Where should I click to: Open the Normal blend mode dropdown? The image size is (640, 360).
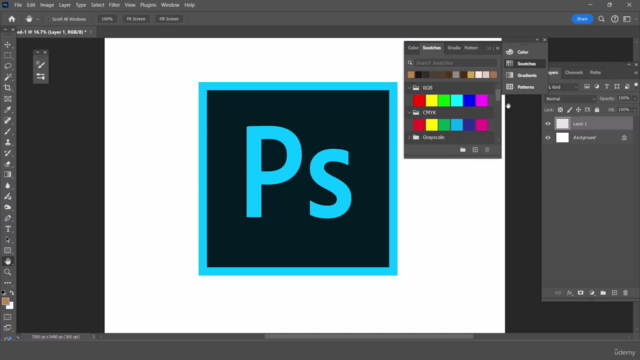point(570,99)
